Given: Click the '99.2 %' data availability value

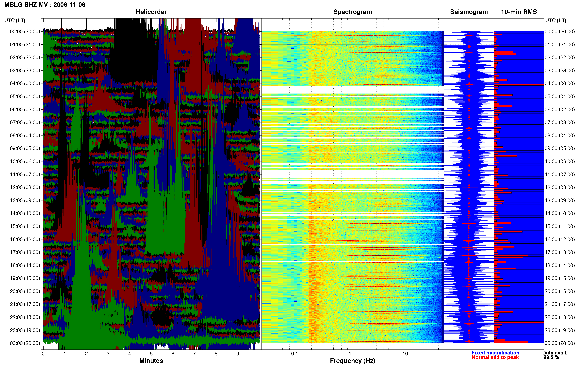Looking at the screenshot, I should pyautogui.click(x=551, y=357).
